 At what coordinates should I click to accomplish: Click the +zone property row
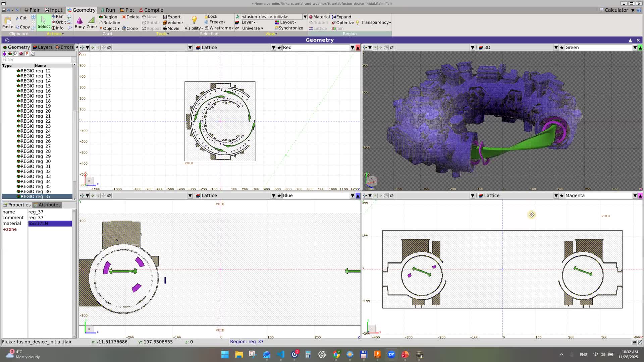coord(37,229)
